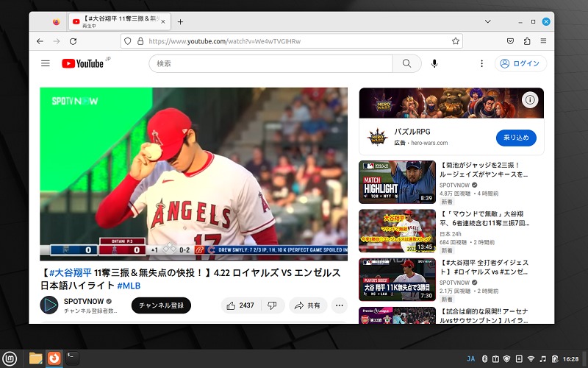Go forward with the browser forward arrow
Screen dimensions: 588x368
click(x=57, y=41)
